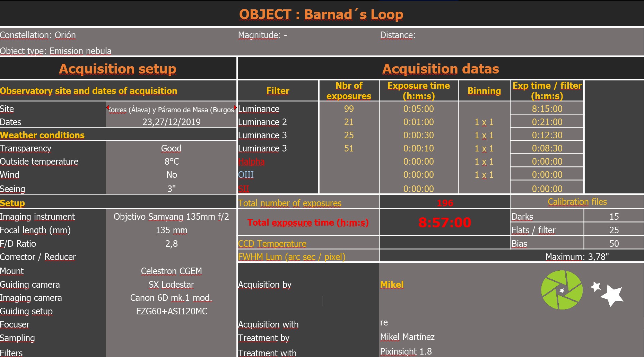Click the 99 exposures cell
This screenshot has width=644, height=357.
coord(349,109)
